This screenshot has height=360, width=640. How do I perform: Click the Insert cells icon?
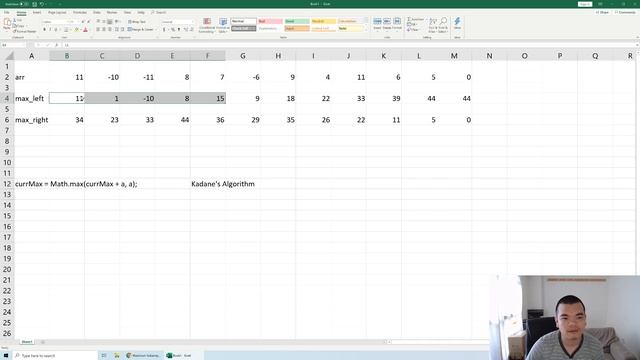click(377, 24)
